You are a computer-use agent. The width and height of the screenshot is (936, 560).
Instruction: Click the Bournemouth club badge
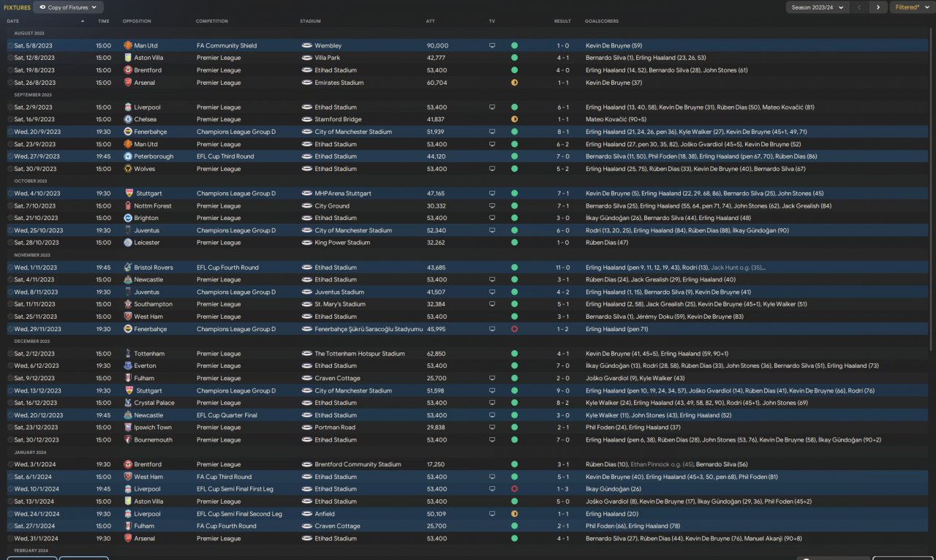(128, 440)
